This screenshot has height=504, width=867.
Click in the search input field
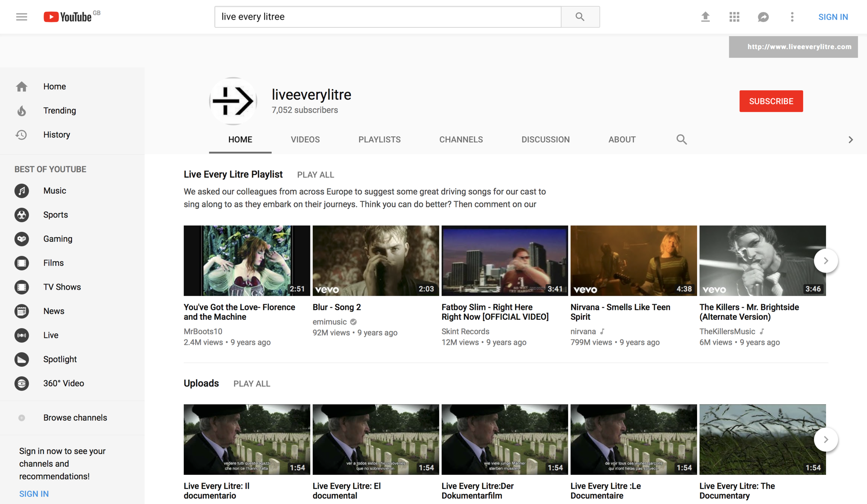388,17
